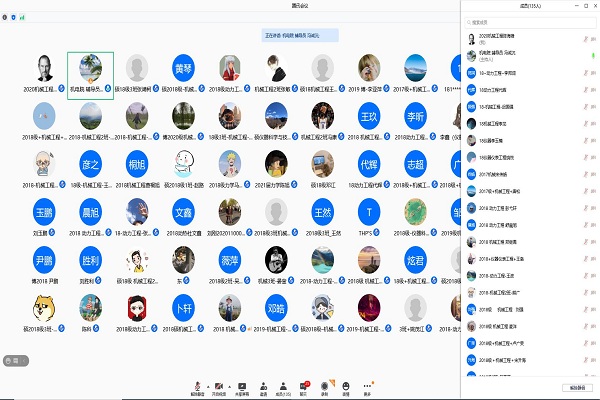Click the invite participants icon

click(x=262, y=385)
